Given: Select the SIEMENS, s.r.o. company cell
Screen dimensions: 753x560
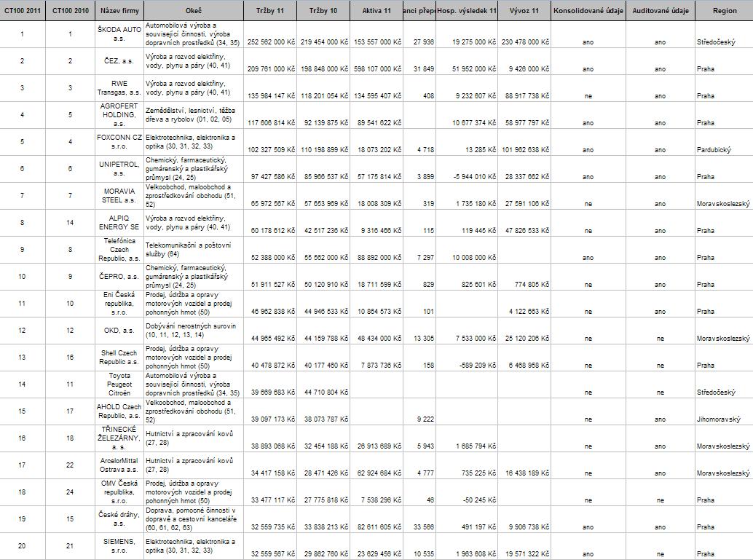Looking at the screenshot, I should coord(119,546).
